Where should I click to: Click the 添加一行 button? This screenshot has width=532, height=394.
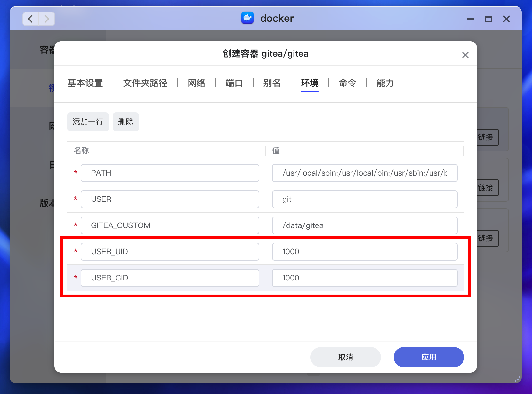pos(88,122)
